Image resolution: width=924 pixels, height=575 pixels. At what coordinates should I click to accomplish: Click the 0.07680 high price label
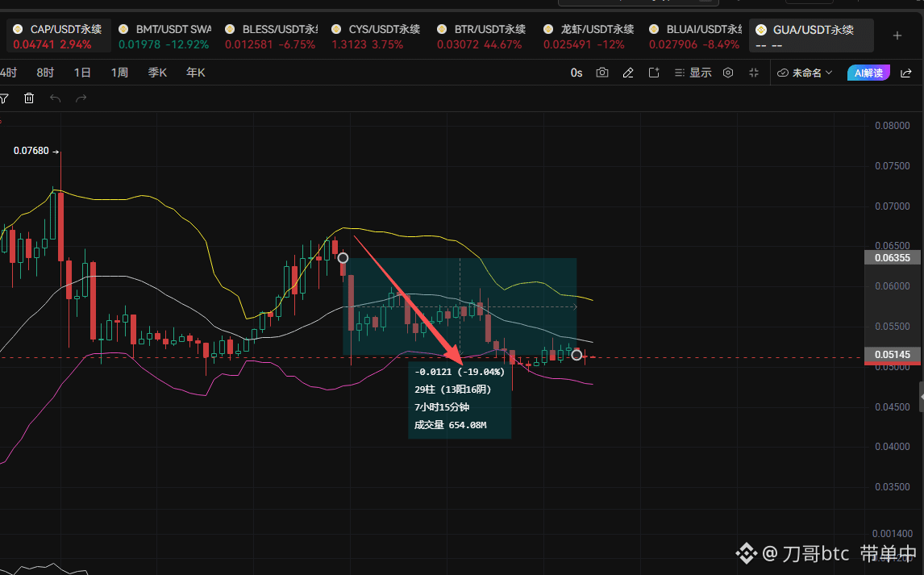click(31, 151)
